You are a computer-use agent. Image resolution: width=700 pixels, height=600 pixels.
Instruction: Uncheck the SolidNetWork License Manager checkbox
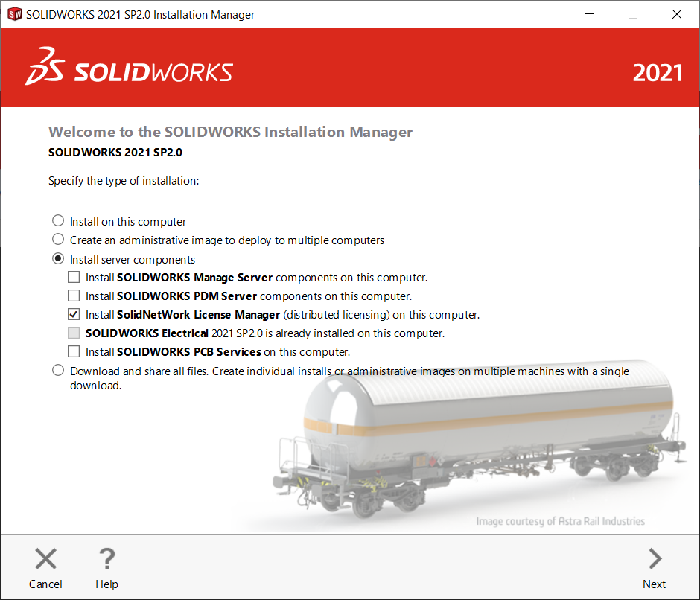tap(74, 313)
